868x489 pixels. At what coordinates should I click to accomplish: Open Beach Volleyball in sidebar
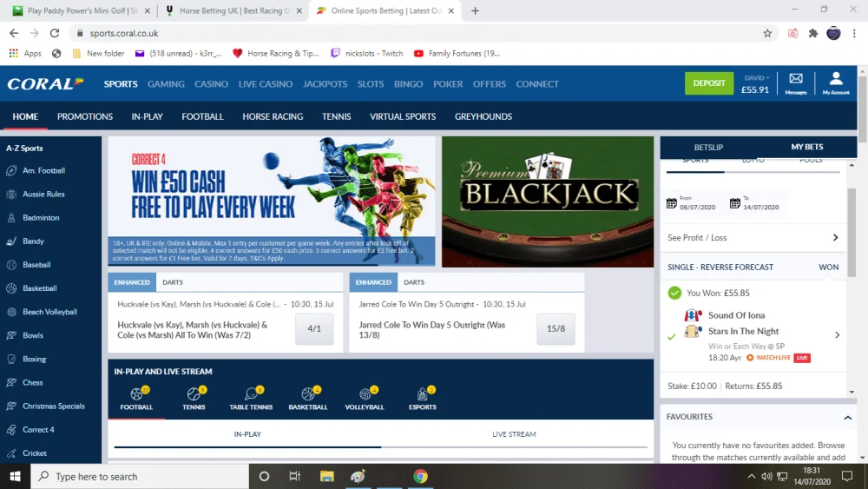[50, 312]
